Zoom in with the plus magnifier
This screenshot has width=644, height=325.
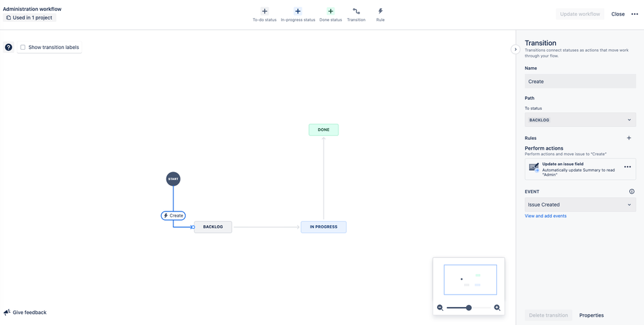tap(497, 308)
